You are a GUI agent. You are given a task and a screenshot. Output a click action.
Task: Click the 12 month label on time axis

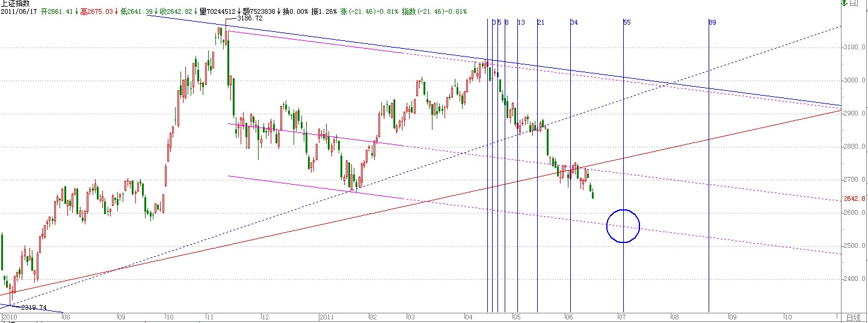pyautogui.click(x=265, y=316)
